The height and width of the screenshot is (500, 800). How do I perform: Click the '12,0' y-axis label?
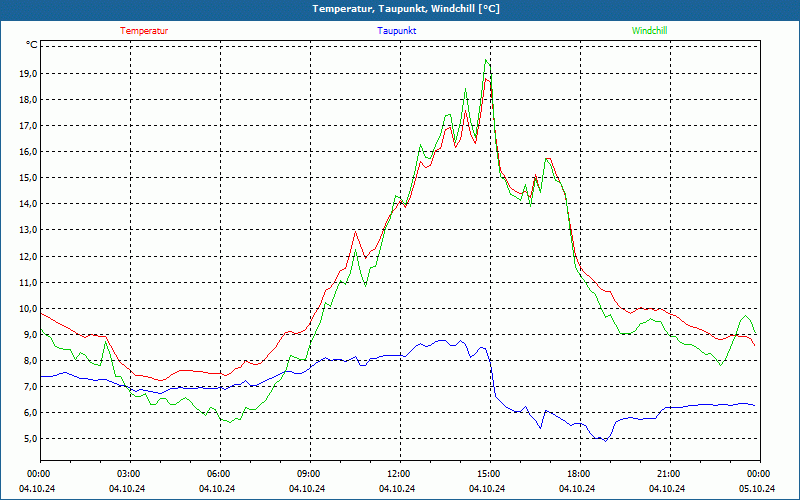click(29, 256)
